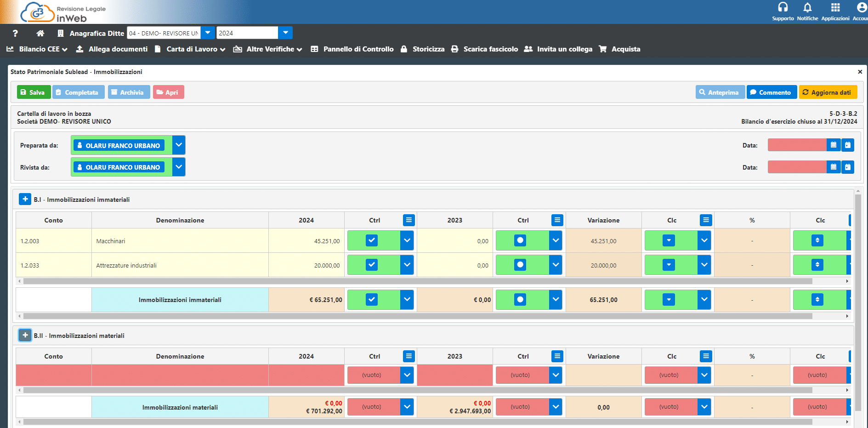Open the help question mark icon
The height and width of the screenshot is (428, 868).
pyautogui.click(x=15, y=33)
